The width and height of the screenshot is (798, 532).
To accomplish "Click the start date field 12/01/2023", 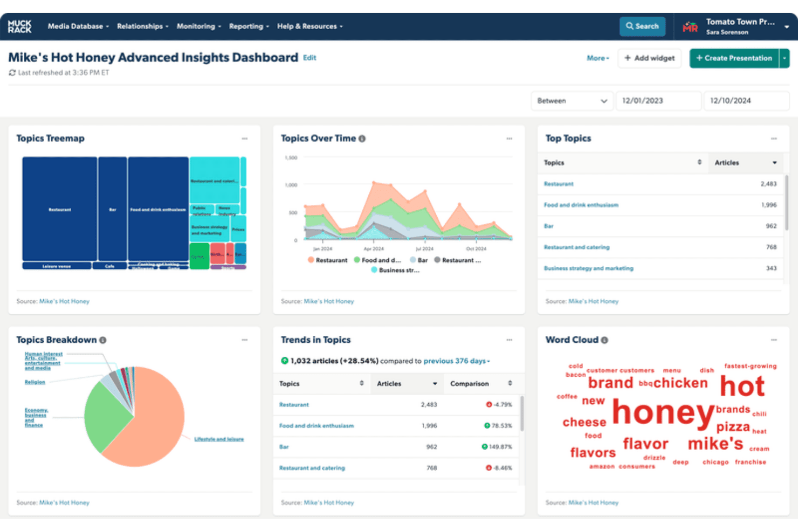I will (658, 101).
